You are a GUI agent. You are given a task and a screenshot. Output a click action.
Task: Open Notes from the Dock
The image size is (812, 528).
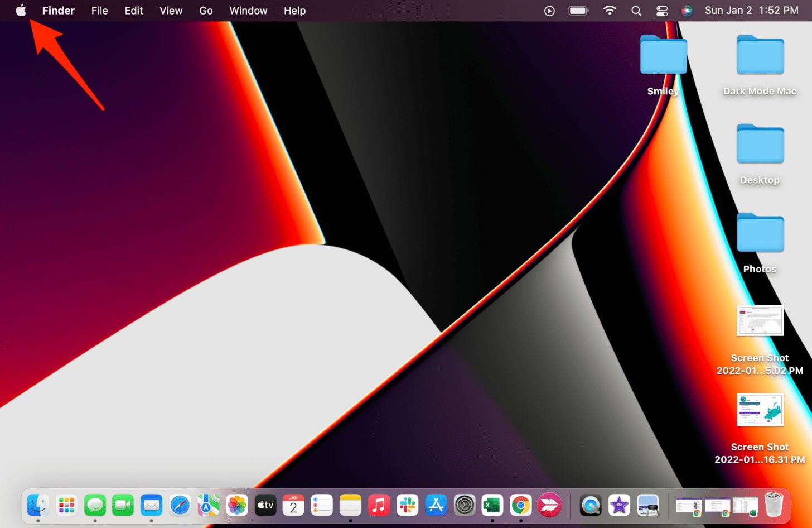[350, 506]
